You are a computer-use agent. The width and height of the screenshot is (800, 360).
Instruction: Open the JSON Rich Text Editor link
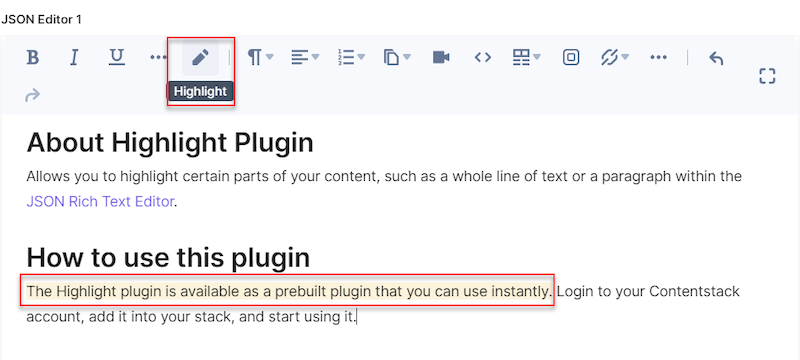click(100, 202)
